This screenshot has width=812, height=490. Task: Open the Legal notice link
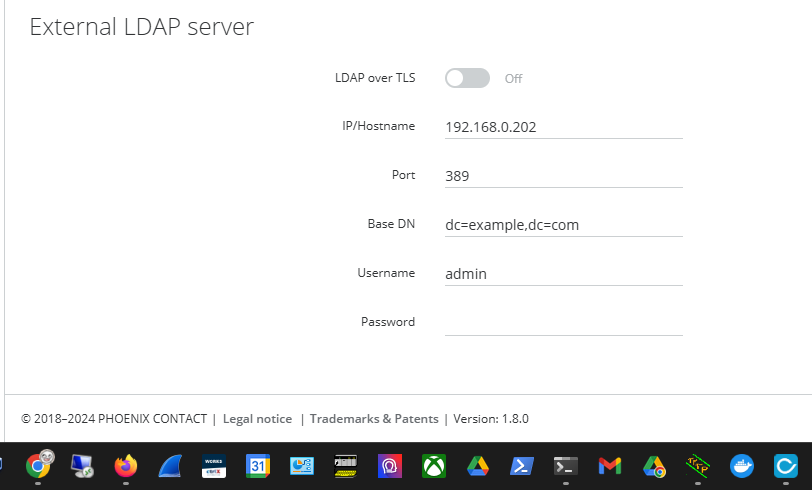tap(257, 419)
